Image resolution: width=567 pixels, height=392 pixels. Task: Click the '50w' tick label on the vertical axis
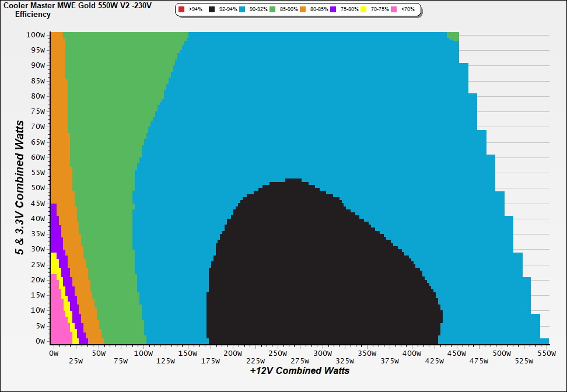pyautogui.click(x=37, y=188)
